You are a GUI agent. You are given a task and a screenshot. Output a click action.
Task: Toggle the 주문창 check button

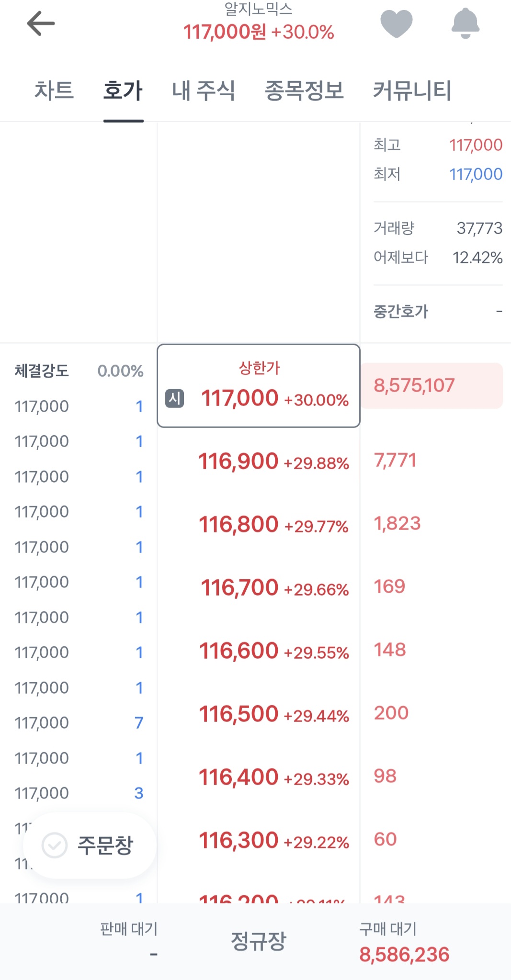point(90,845)
